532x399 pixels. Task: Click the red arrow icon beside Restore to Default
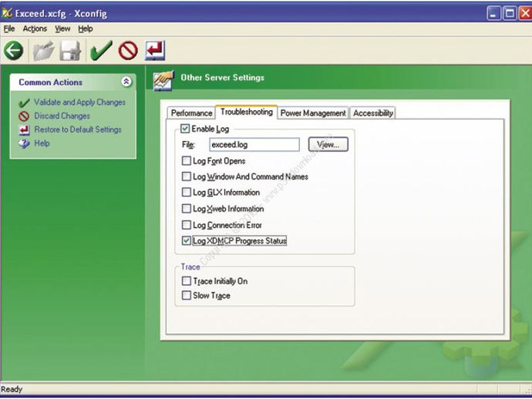(24, 130)
